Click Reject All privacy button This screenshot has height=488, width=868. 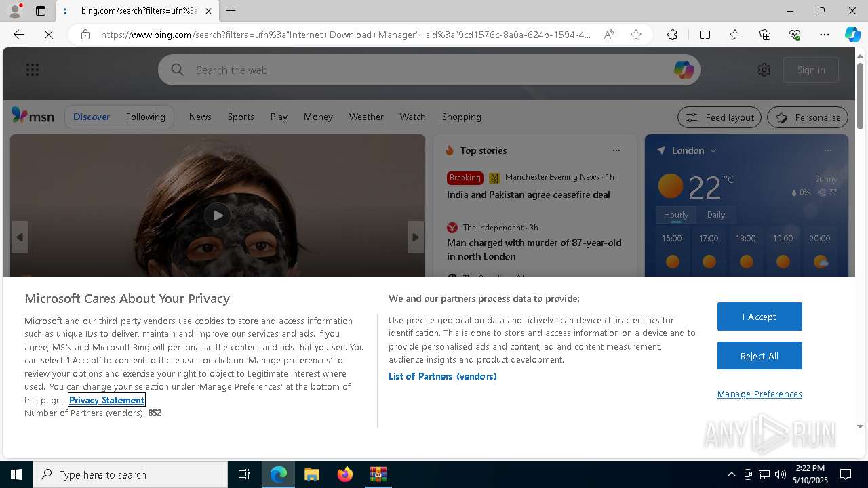(x=759, y=356)
